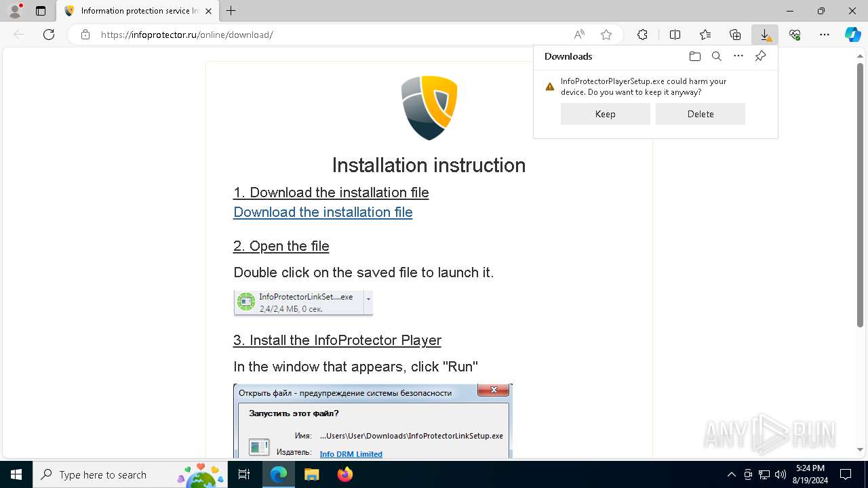Search downloads with the magnifier icon
Viewport: 868px width, 488px height.
[x=716, y=56]
